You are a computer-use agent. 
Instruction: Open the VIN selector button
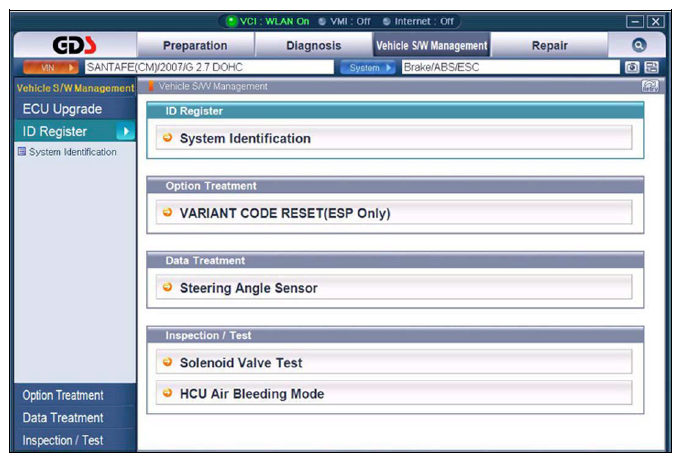click(x=50, y=67)
